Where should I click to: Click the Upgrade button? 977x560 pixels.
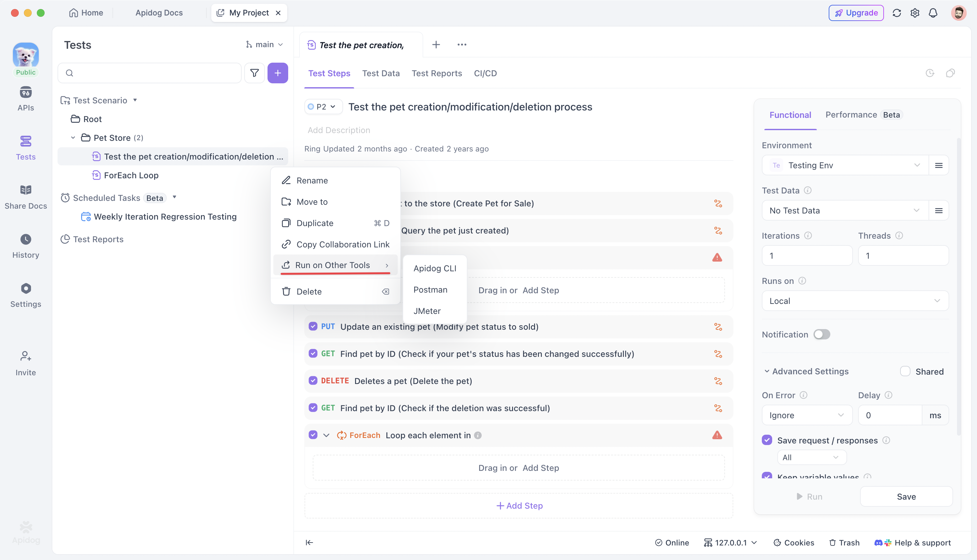856,13
